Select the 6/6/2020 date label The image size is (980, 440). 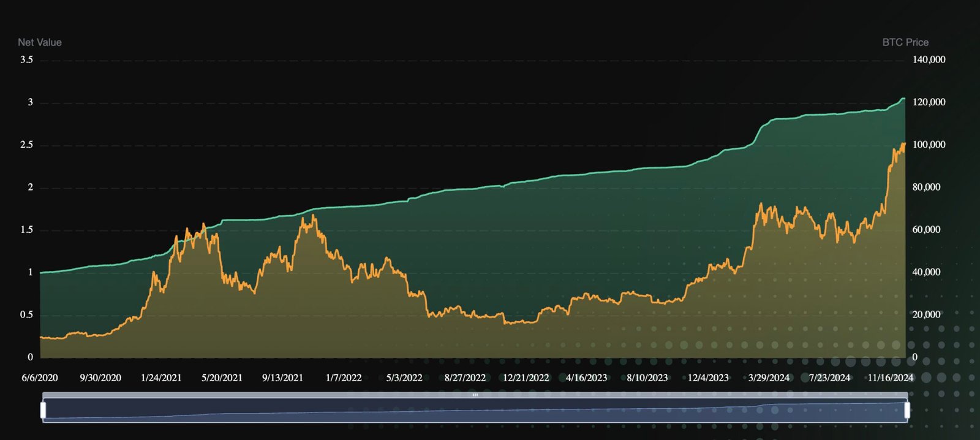40,377
